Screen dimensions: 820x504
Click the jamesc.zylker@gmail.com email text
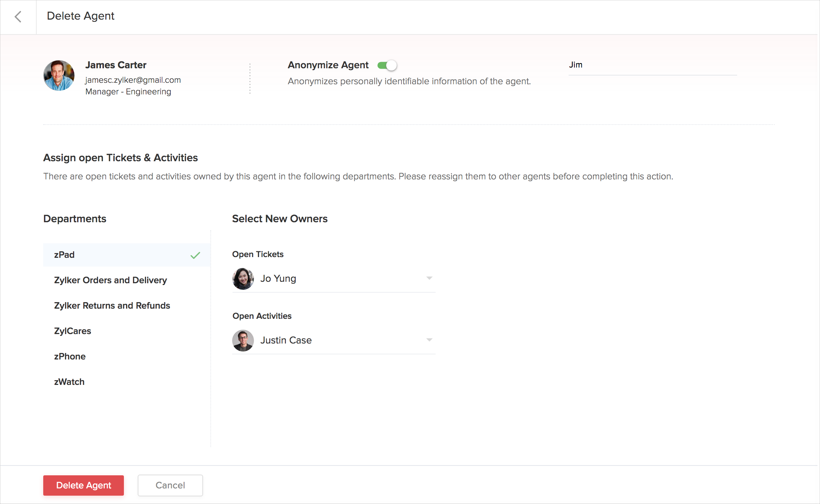click(133, 80)
